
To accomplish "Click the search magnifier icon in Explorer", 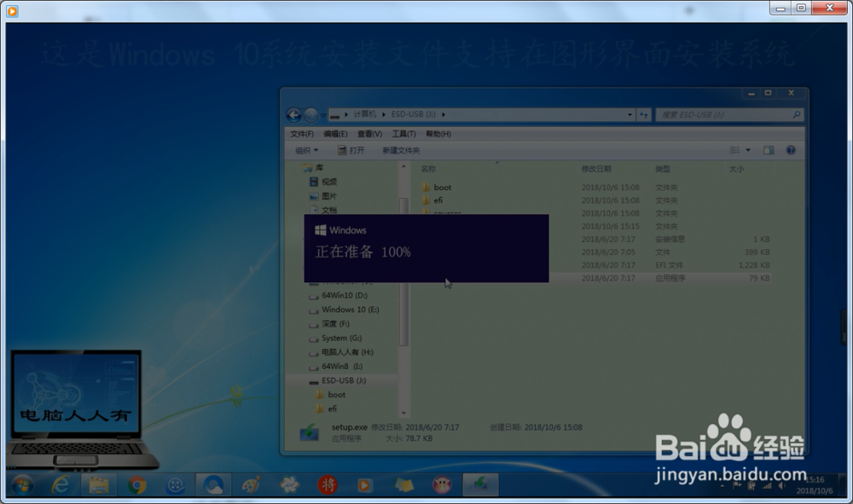I will coord(797,115).
